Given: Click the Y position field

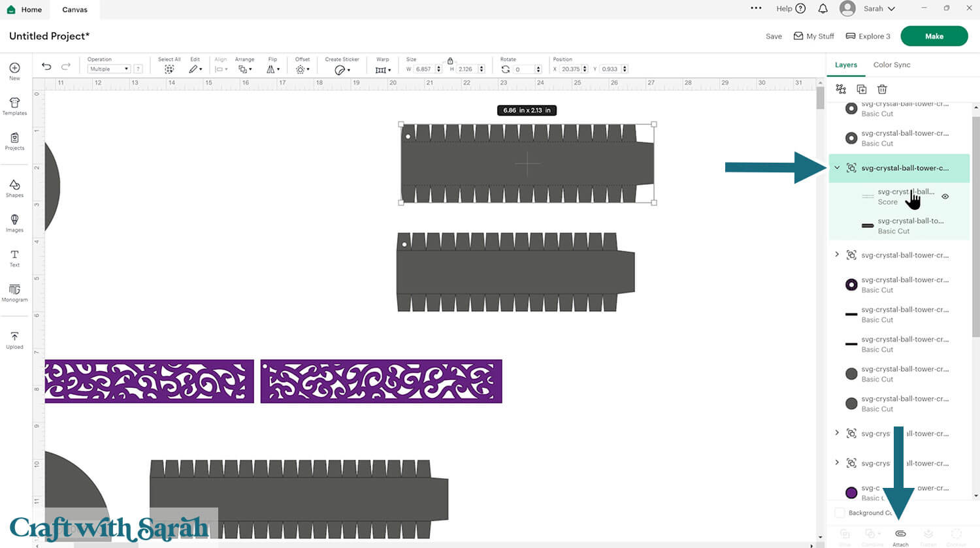Looking at the screenshot, I should point(610,69).
